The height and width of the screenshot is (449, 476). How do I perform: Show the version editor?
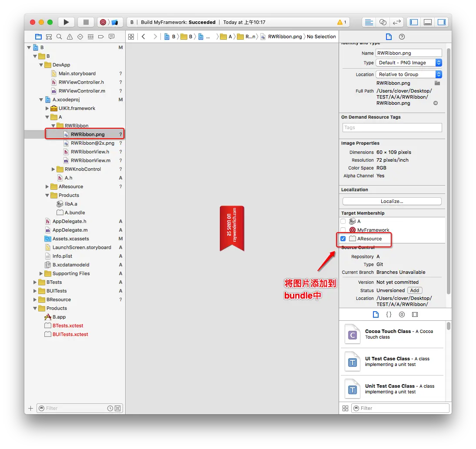pos(397,22)
